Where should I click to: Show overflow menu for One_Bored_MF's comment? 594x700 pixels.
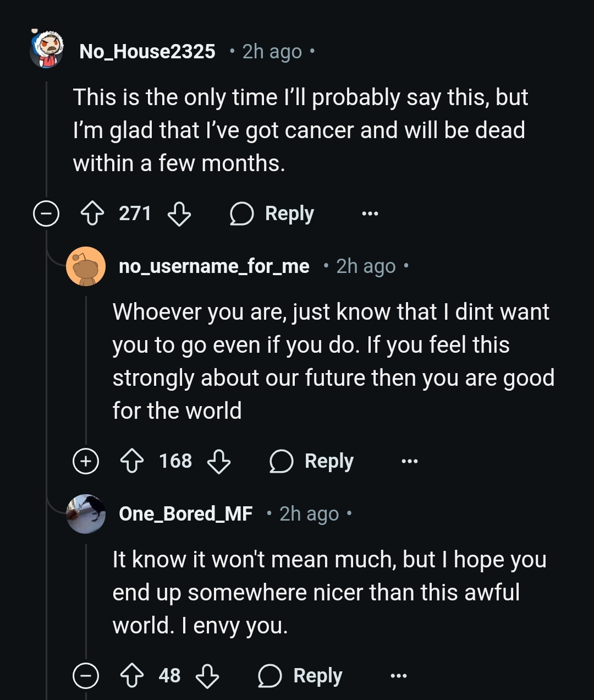(398, 676)
